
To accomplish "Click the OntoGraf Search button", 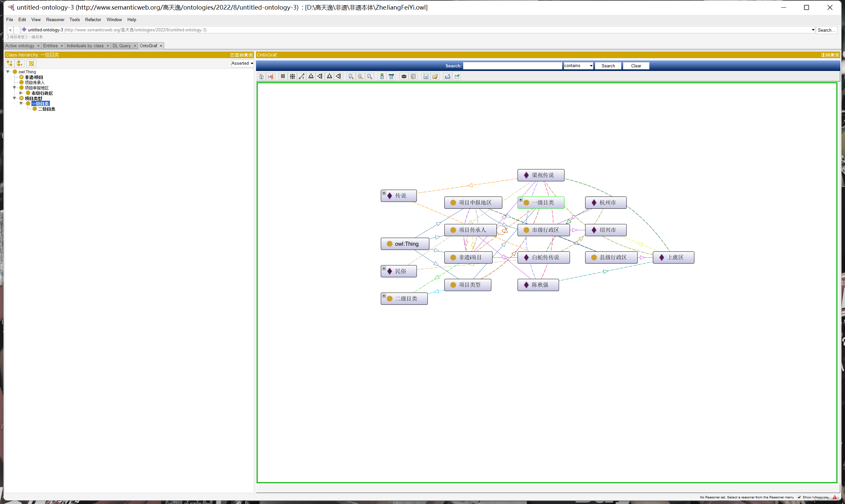I will pyautogui.click(x=608, y=66).
